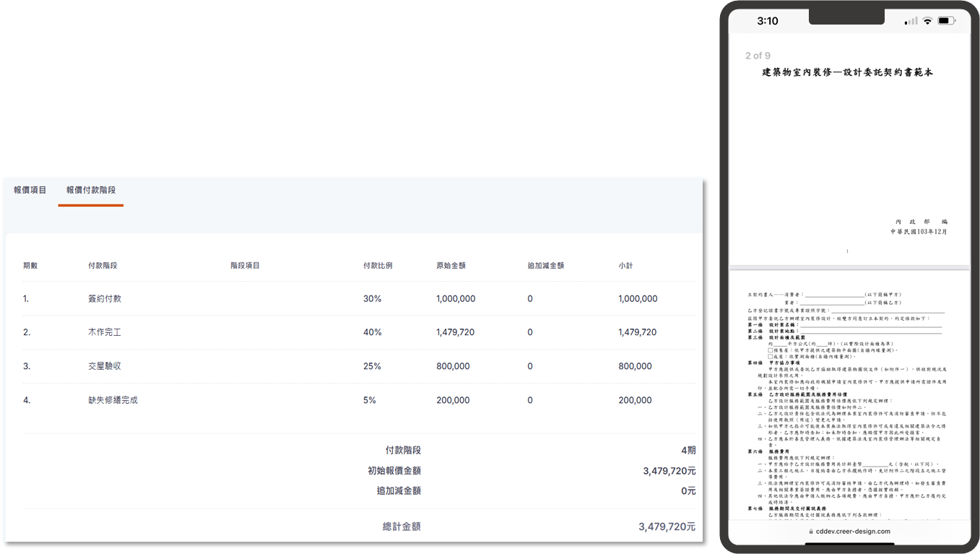Tap the Wi-Fi icon in phone status bar
This screenshot has width=980, height=554.
(x=927, y=21)
